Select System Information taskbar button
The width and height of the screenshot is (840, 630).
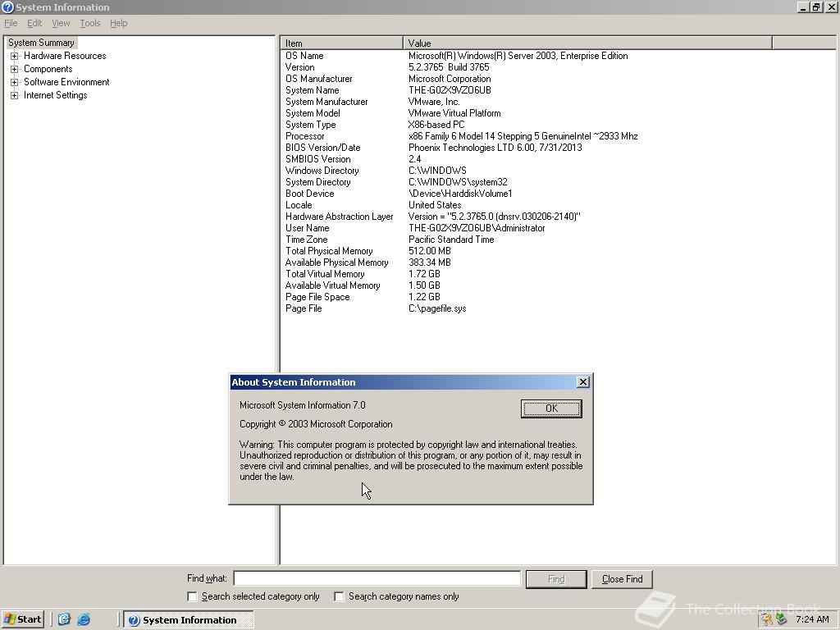pos(189,620)
